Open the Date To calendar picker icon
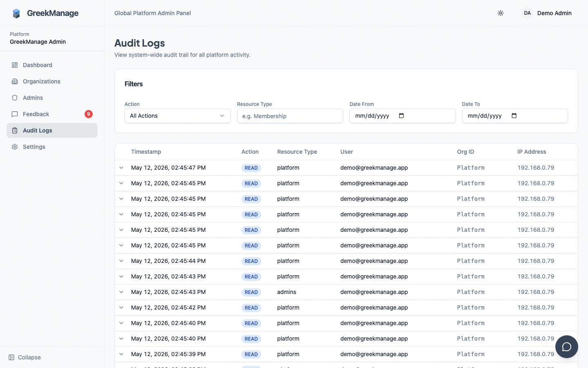Screen dimensions: 588x368 pyautogui.click(x=514, y=116)
